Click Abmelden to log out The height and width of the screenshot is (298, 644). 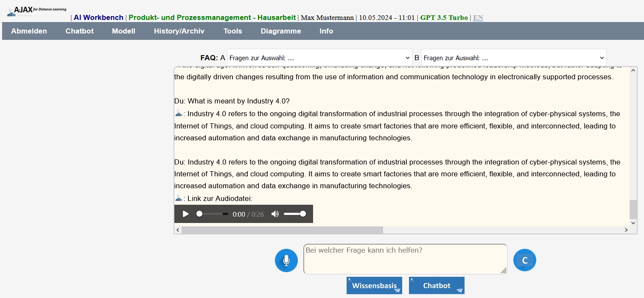[29, 31]
